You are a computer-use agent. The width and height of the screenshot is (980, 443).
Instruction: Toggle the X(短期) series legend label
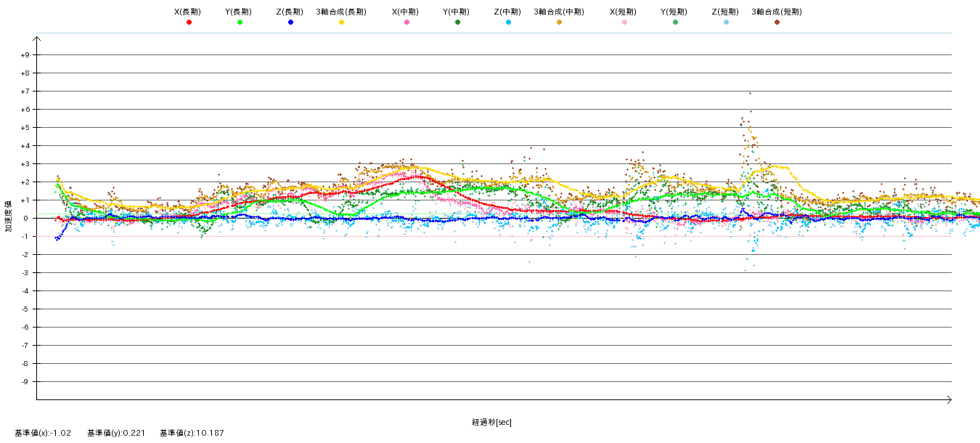[623, 12]
